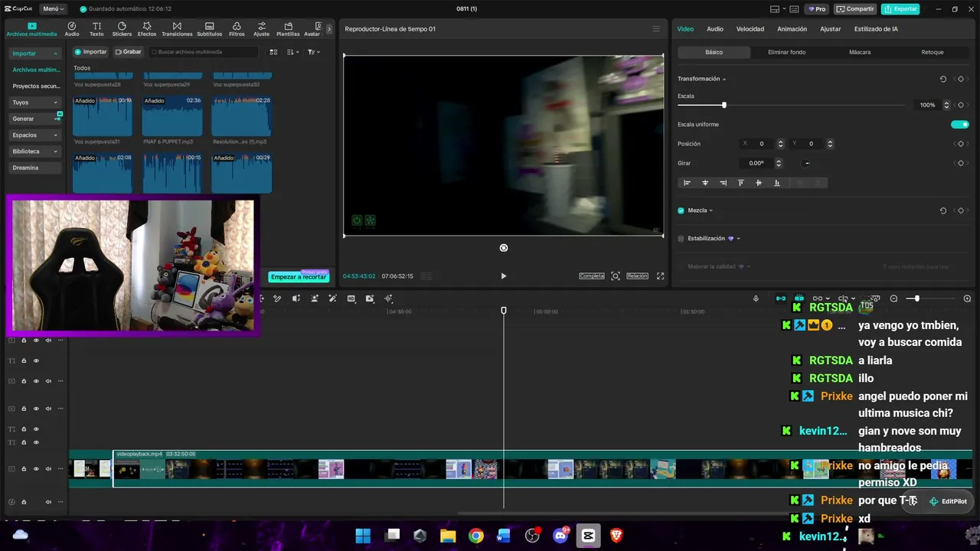Screen dimensions: 980x551
Task: Uncheck the Mezcla checkbox
Action: [681, 210]
